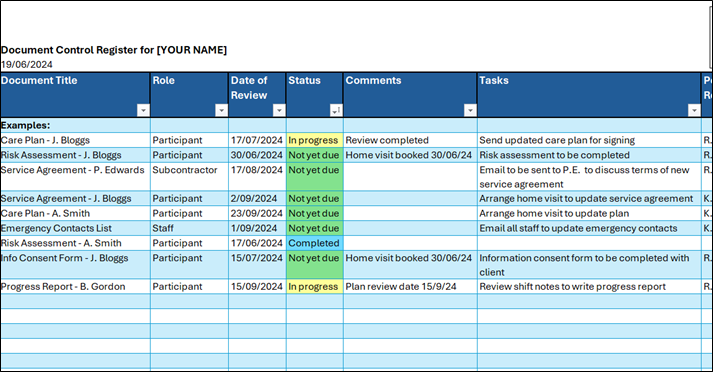The height and width of the screenshot is (372, 713).
Task: Select the Comments header cell
Action: click(410, 95)
